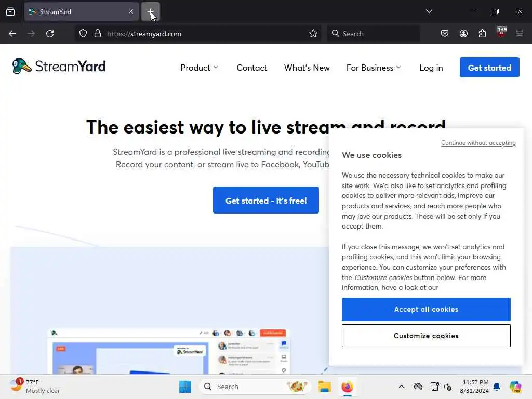The image size is (532, 399).
Task: Open File Explorer from taskbar
Action: point(324,387)
